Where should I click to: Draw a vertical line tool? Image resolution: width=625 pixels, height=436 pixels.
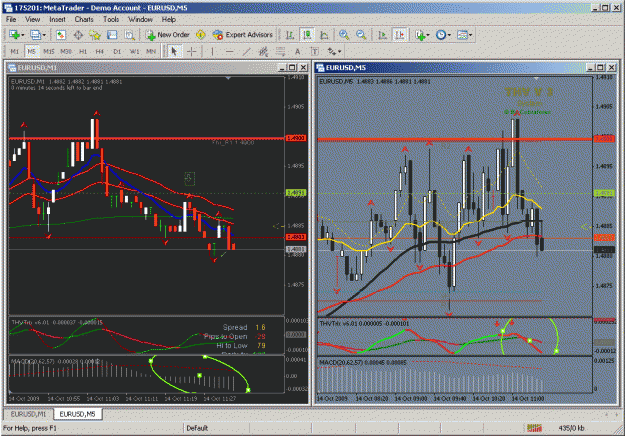click(212, 51)
